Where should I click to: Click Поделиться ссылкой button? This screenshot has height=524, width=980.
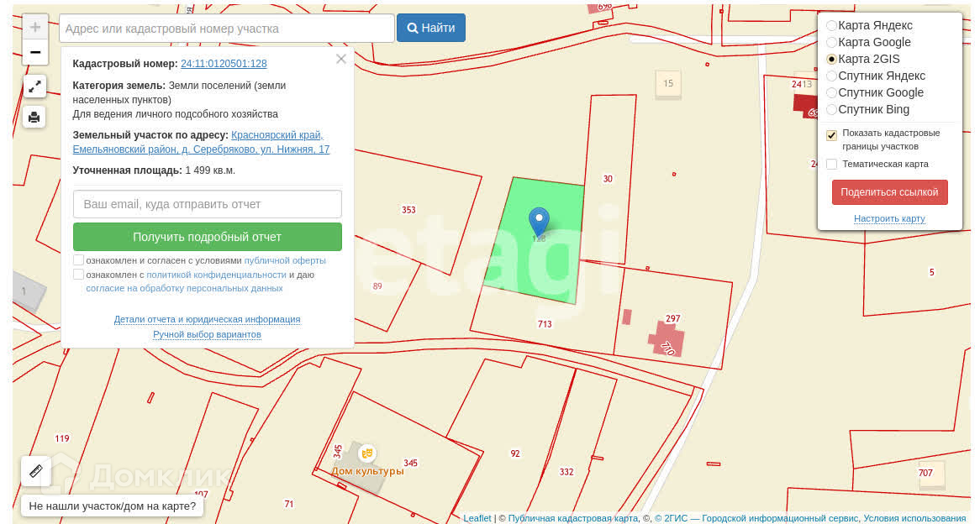click(889, 192)
